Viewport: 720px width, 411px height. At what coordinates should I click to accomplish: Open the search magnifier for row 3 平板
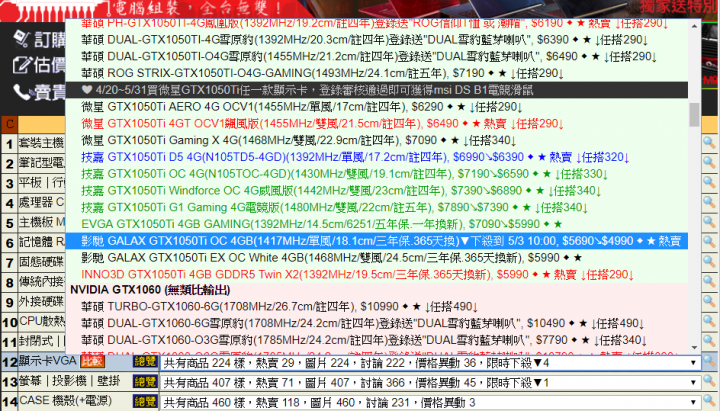click(710, 183)
